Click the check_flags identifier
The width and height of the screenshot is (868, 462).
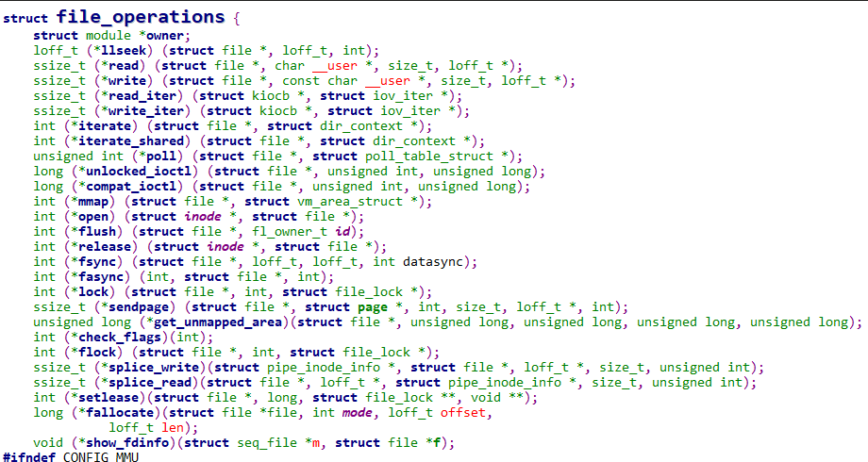tap(120, 337)
